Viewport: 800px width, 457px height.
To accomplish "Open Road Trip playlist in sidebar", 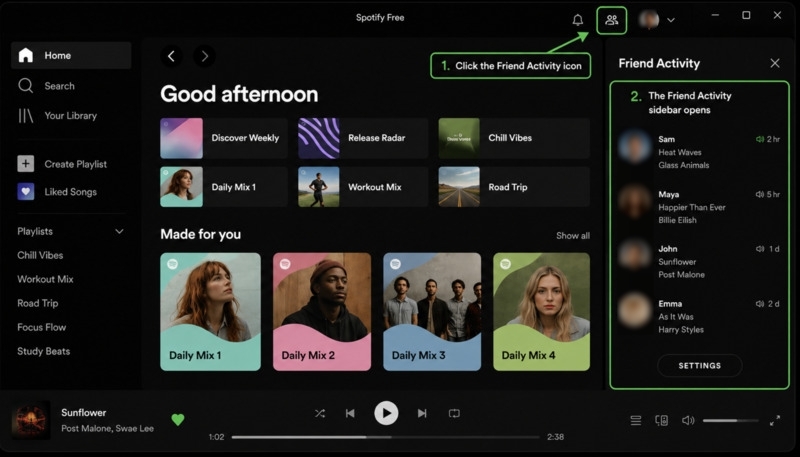I will coord(38,303).
